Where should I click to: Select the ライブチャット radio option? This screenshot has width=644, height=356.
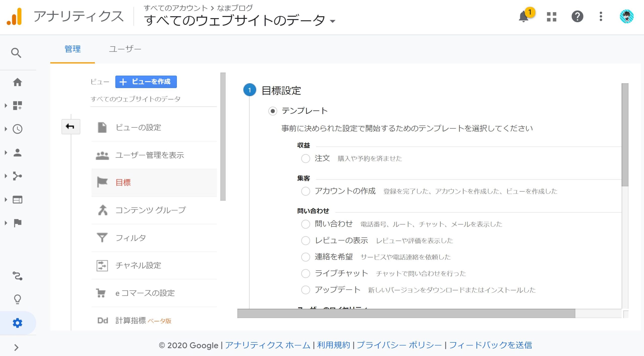[x=306, y=273]
